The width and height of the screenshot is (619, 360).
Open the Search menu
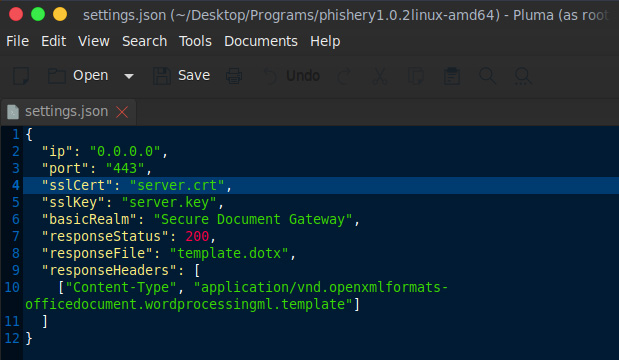point(144,41)
